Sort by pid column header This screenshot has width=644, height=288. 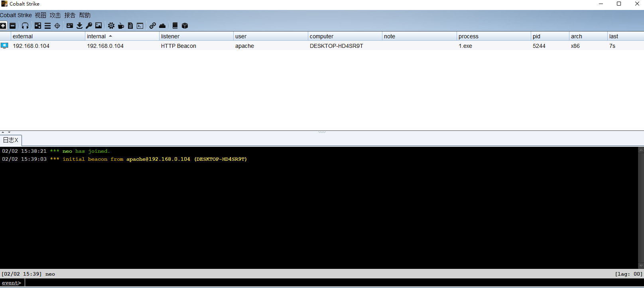[550, 36]
